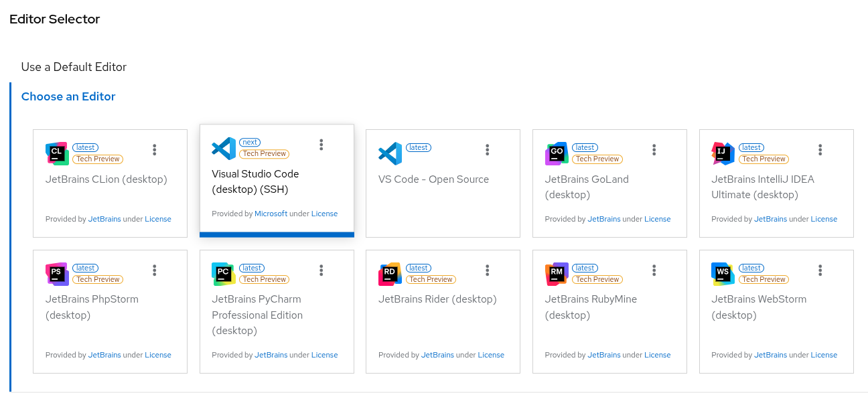Viewport: 868px width, 393px height.
Task: Open the Microsoft provider link
Action: 271,214
